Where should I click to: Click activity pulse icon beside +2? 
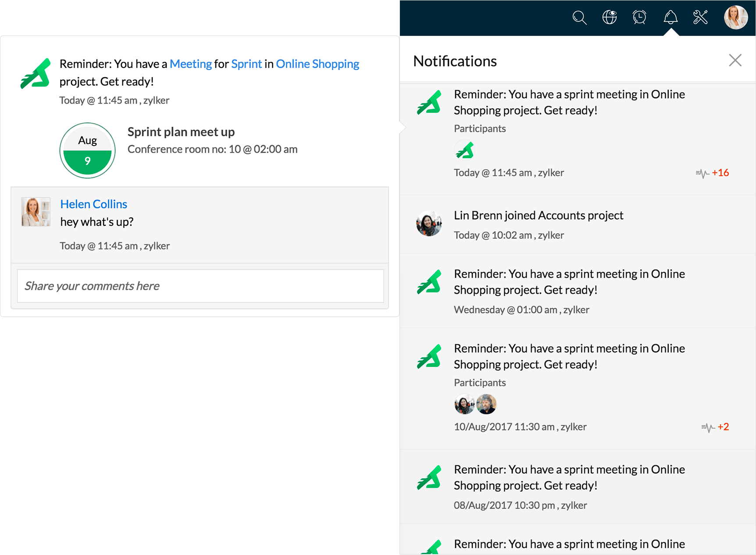[708, 427]
